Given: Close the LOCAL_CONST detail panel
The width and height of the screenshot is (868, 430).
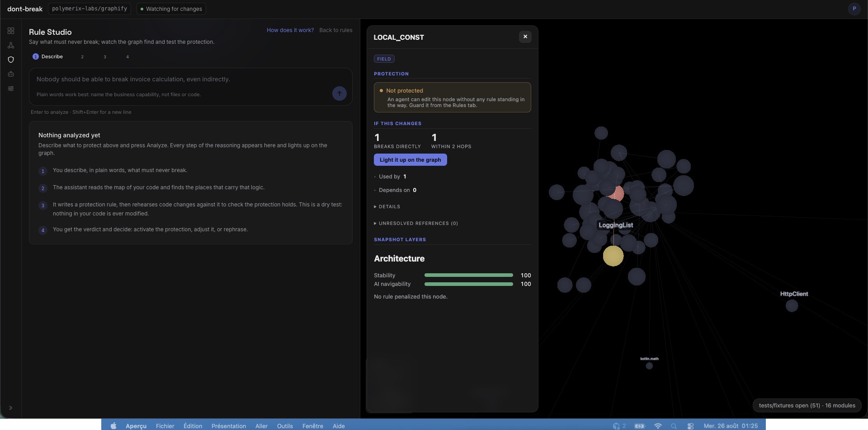Looking at the screenshot, I should [x=525, y=37].
